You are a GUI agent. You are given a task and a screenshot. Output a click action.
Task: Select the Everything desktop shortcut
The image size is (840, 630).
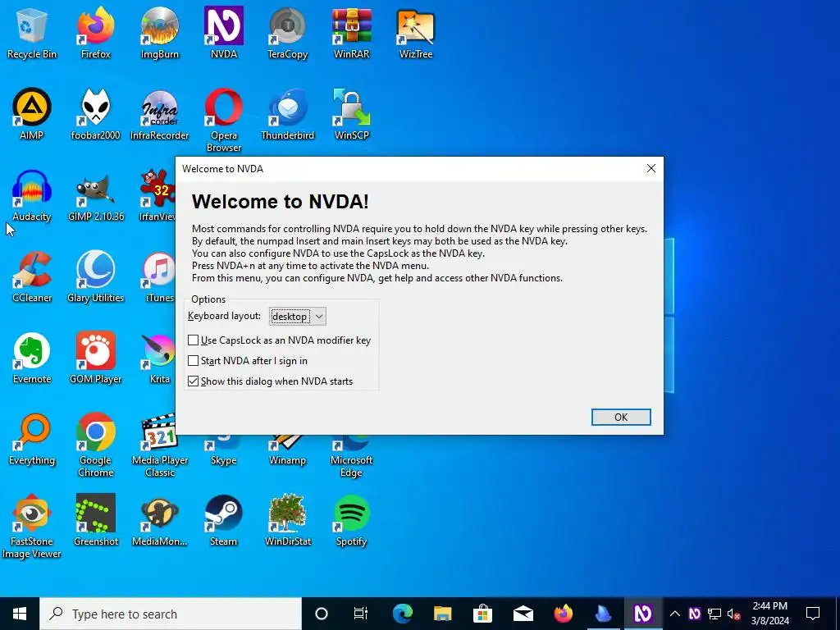(32, 440)
